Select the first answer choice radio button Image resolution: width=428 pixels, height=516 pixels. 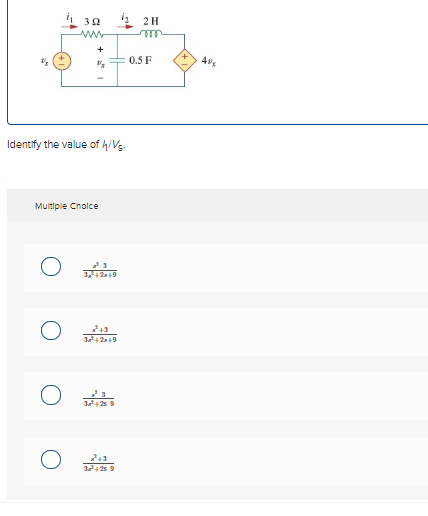click(x=51, y=266)
